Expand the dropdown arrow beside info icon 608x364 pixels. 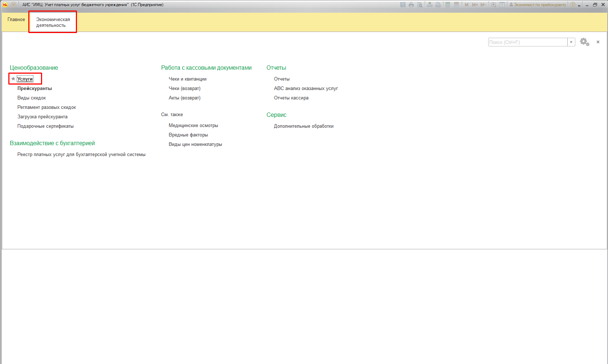pyautogui.click(x=579, y=5)
